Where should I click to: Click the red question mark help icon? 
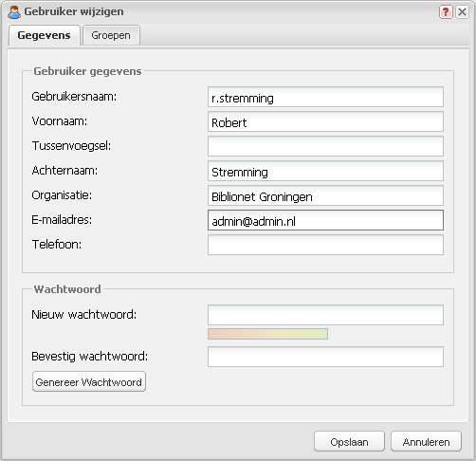tap(446, 12)
